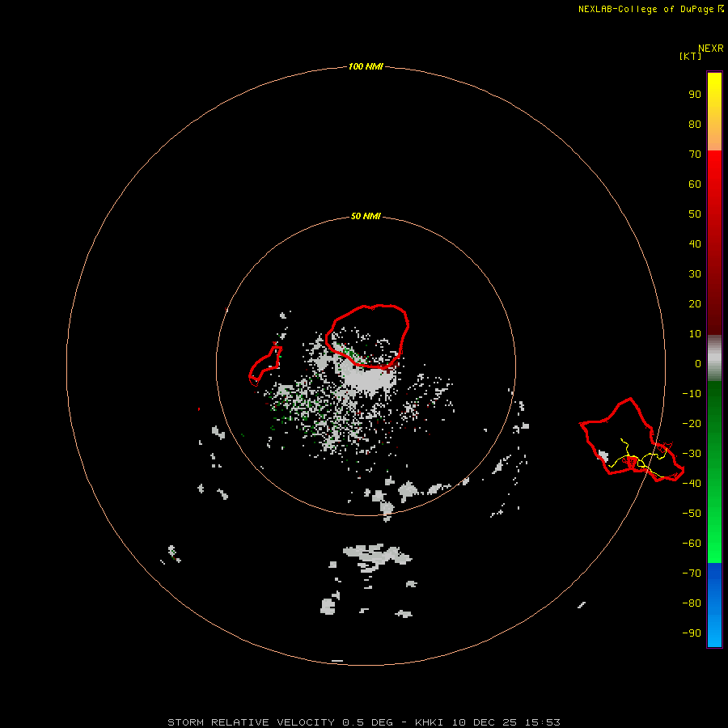728x728 pixels.
Task: Click the -50 value on the velocity scale
Action: 692,513
